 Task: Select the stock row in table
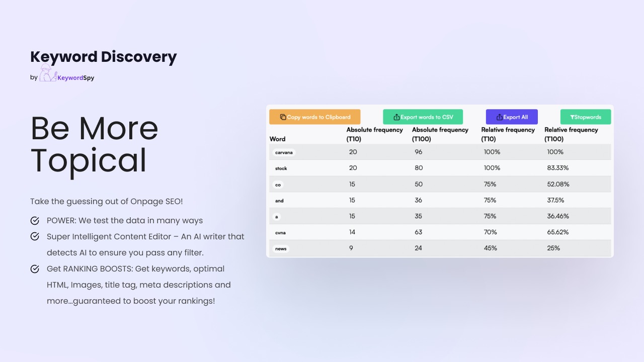pyautogui.click(x=440, y=168)
